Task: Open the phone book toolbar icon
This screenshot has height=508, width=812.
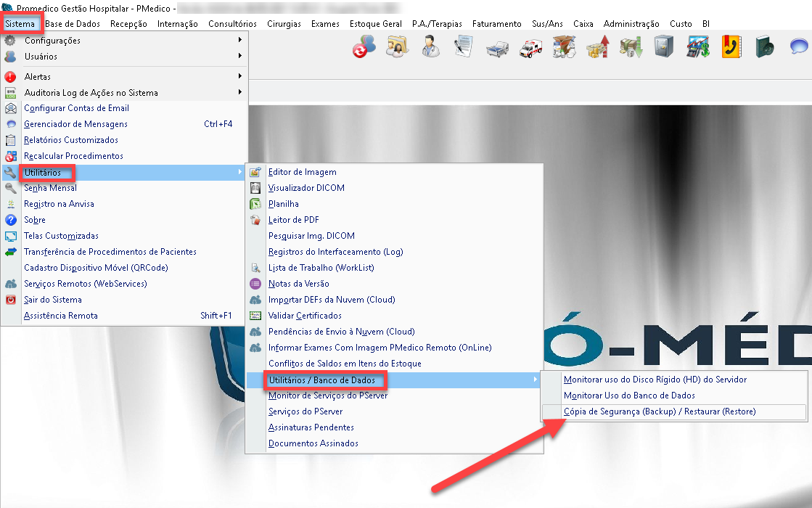Action: pos(731,48)
